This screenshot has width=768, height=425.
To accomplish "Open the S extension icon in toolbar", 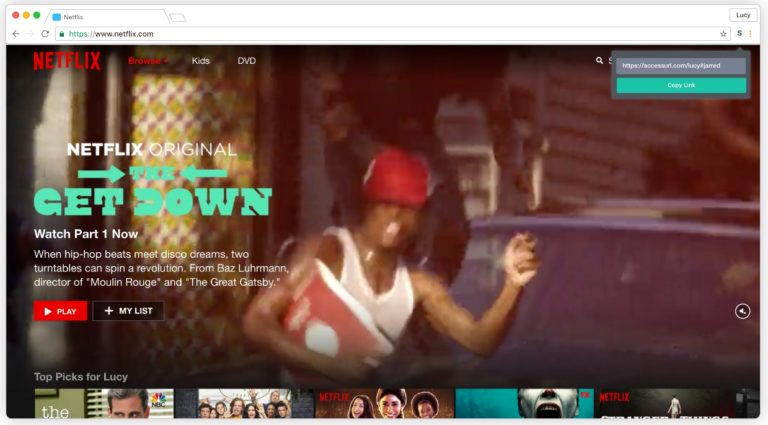I will pos(739,33).
